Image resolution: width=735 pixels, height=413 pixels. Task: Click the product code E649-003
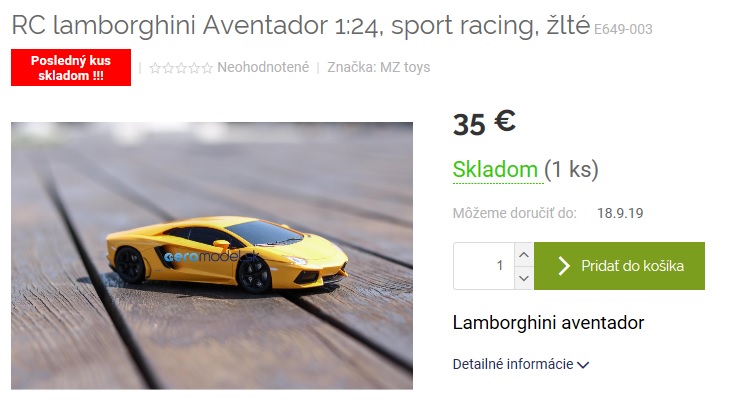point(623,29)
